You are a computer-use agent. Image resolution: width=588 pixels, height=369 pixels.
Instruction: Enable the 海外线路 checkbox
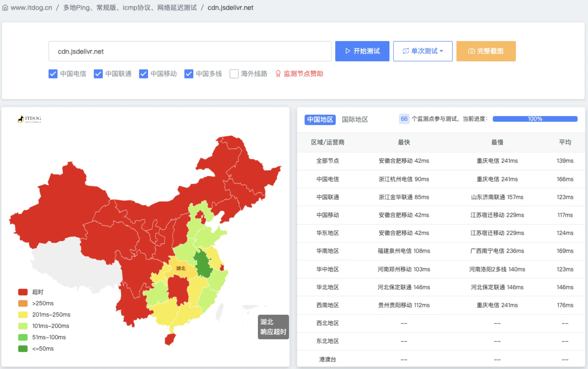click(x=234, y=74)
